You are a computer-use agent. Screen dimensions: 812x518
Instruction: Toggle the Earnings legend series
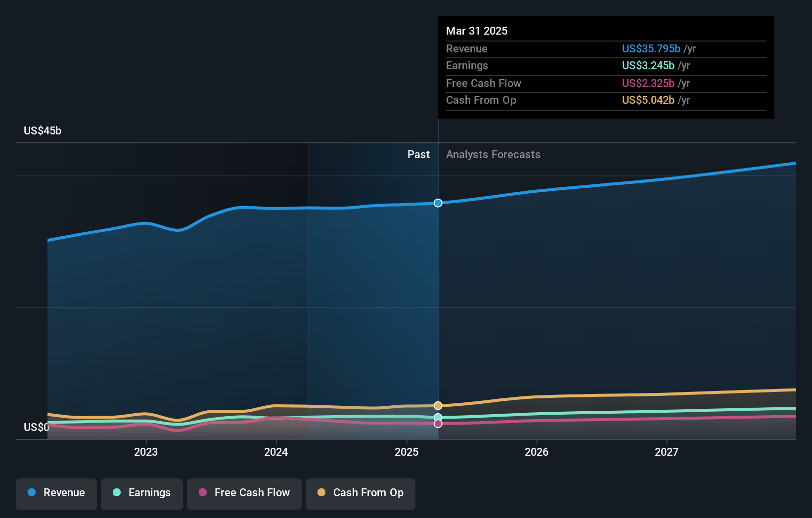[x=142, y=494]
